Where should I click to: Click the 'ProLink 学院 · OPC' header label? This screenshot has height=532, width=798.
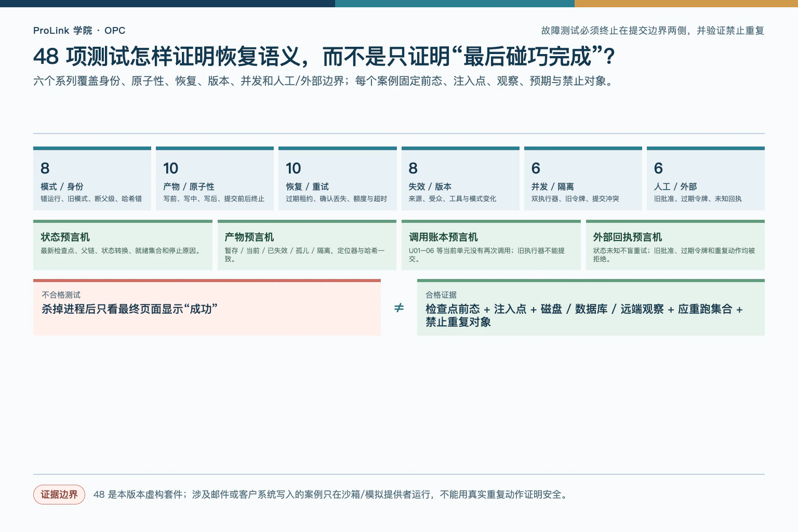pos(79,31)
